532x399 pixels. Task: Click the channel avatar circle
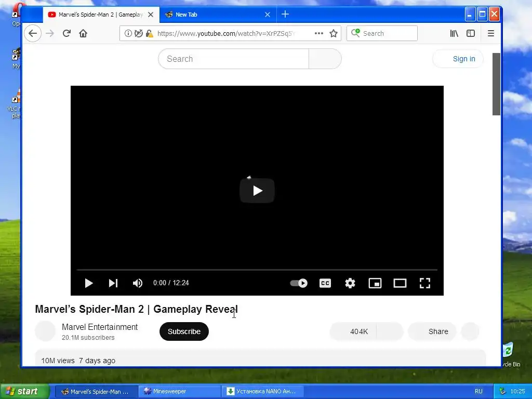(x=45, y=331)
